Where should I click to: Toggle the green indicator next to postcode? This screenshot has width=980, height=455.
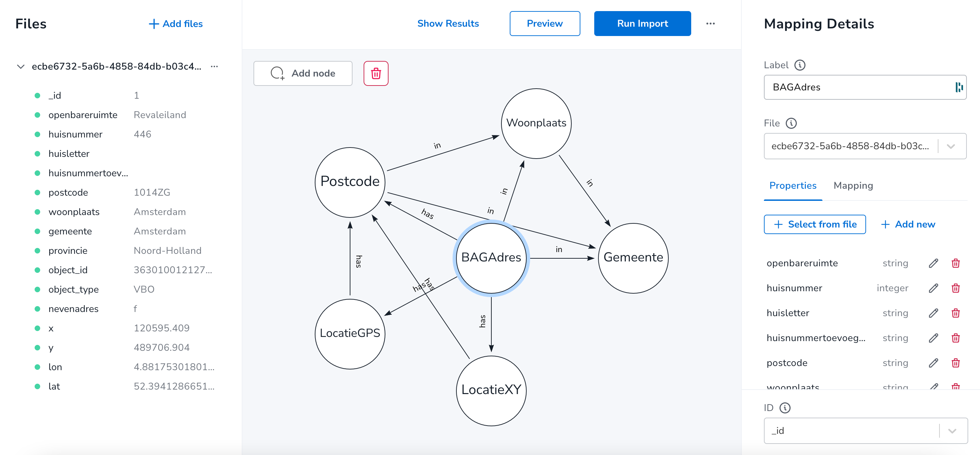click(37, 192)
